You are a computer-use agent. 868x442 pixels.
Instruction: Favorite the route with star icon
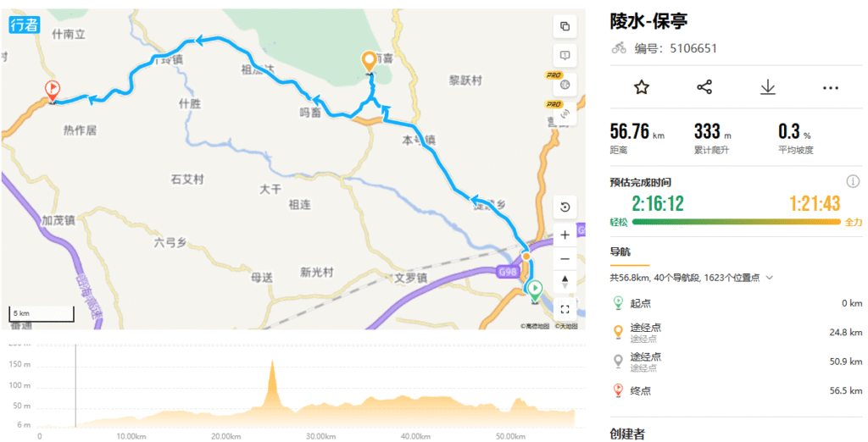642,87
